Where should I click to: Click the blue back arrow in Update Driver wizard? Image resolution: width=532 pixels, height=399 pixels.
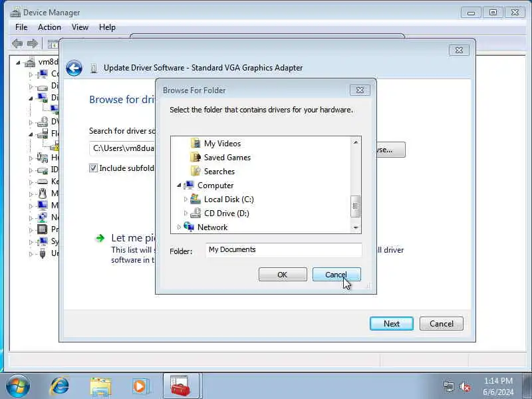click(74, 68)
